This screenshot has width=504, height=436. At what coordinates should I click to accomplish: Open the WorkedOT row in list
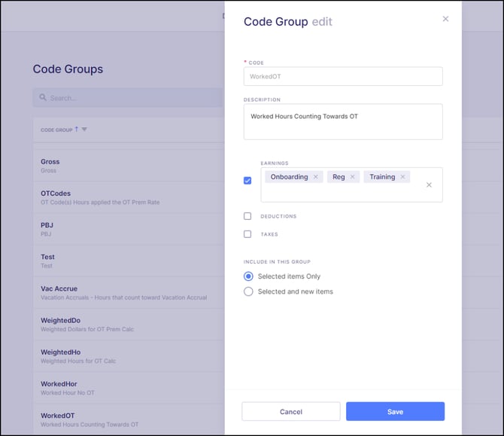pyautogui.click(x=129, y=419)
